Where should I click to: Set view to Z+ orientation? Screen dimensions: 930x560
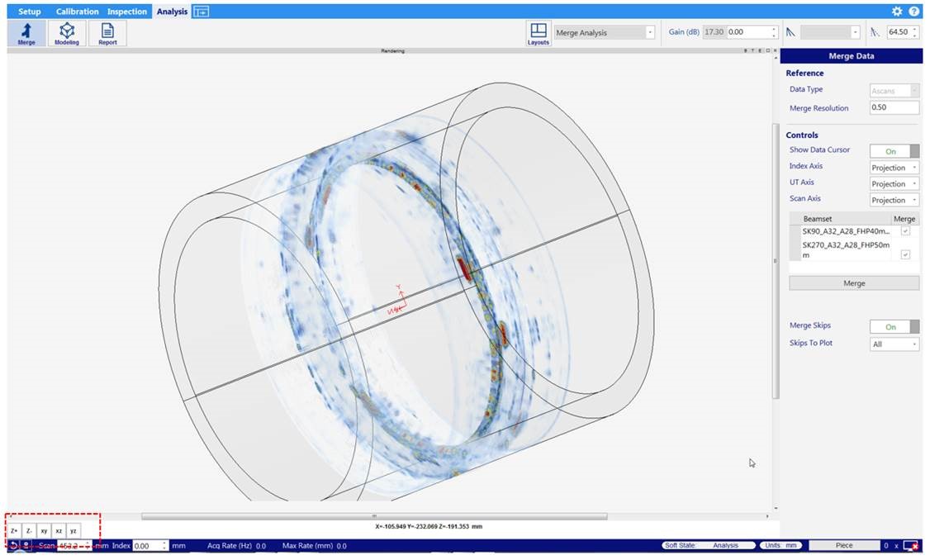14,530
